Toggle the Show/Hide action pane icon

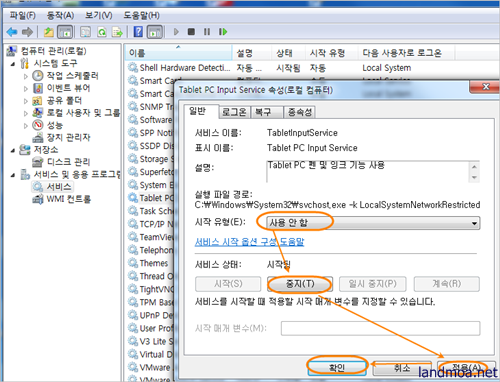(x=155, y=32)
